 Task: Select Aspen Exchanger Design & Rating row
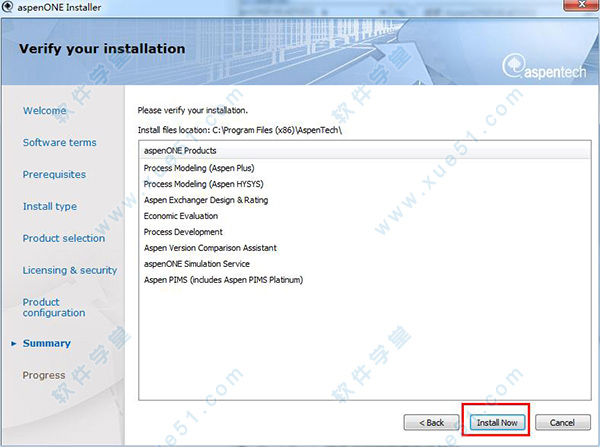365,200
